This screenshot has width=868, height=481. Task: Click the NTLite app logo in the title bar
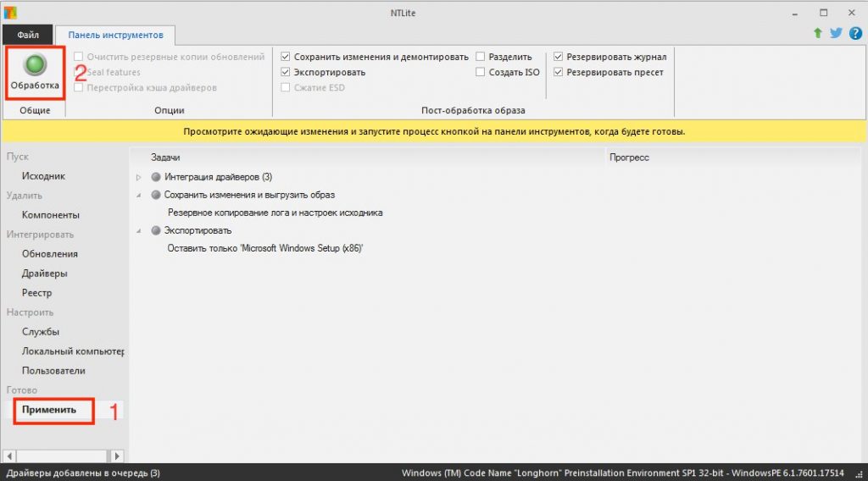pos(10,12)
